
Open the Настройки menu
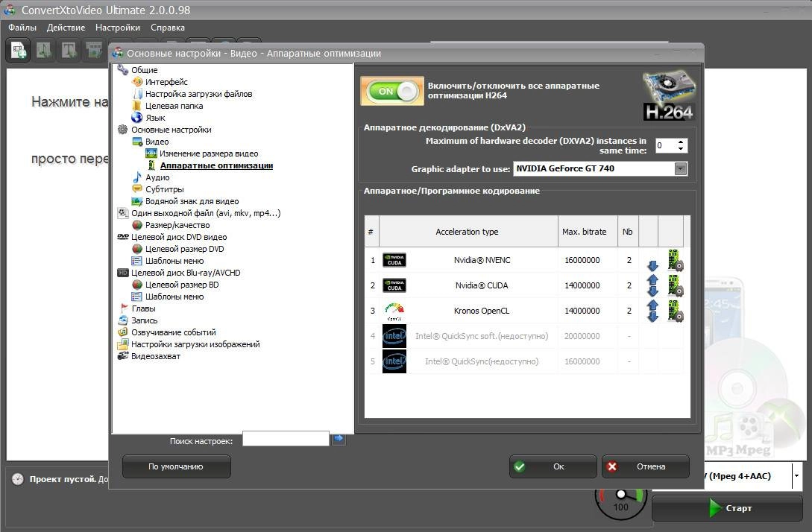(x=118, y=28)
